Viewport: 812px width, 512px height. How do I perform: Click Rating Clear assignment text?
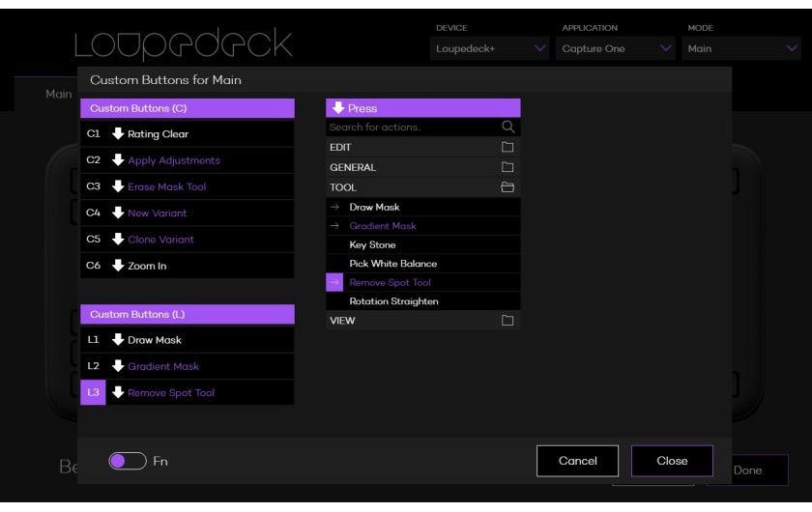(158, 133)
